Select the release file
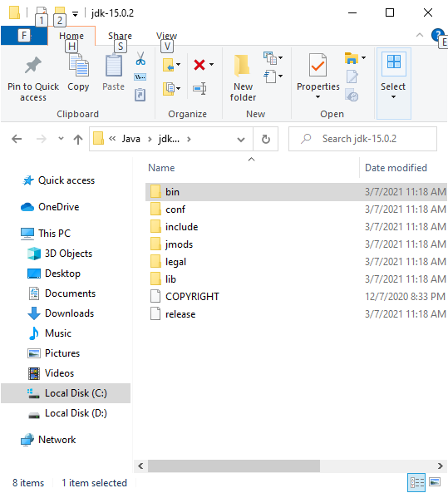 coord(296,314)
